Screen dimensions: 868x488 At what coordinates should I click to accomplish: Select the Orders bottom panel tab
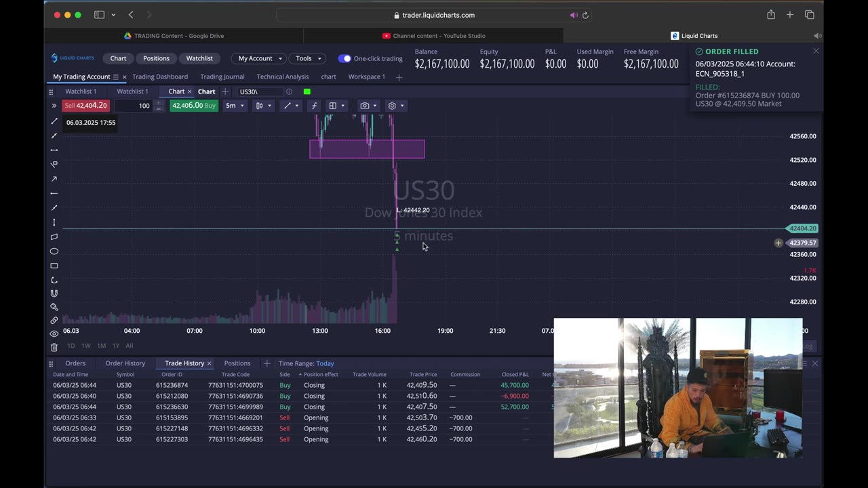[75, 363]
